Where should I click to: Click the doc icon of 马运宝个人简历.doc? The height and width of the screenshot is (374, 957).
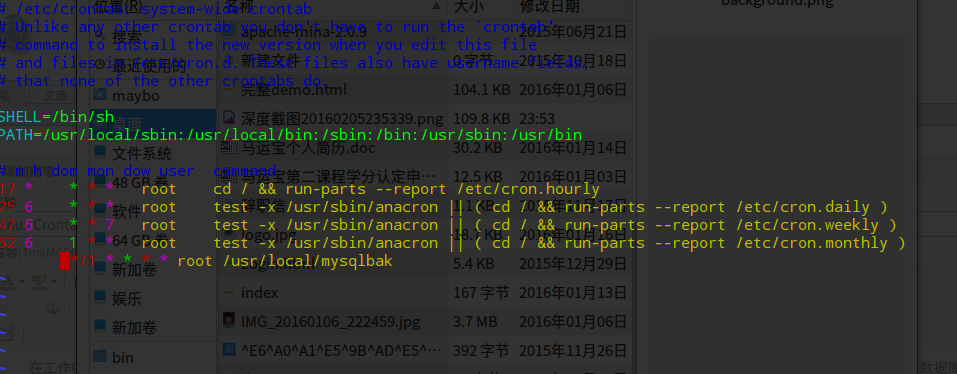[x=229, y=147]
